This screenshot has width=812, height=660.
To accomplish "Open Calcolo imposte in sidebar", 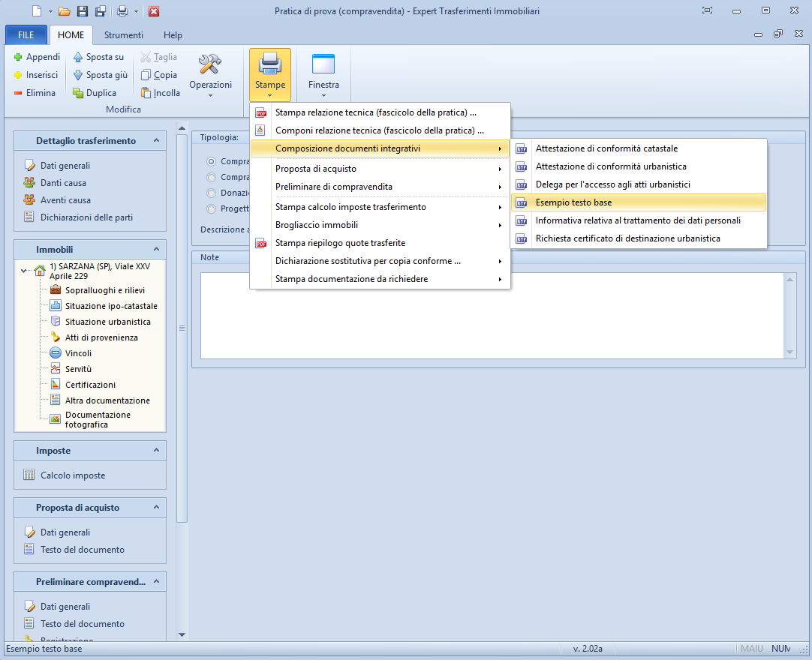I will click(72, 475).
